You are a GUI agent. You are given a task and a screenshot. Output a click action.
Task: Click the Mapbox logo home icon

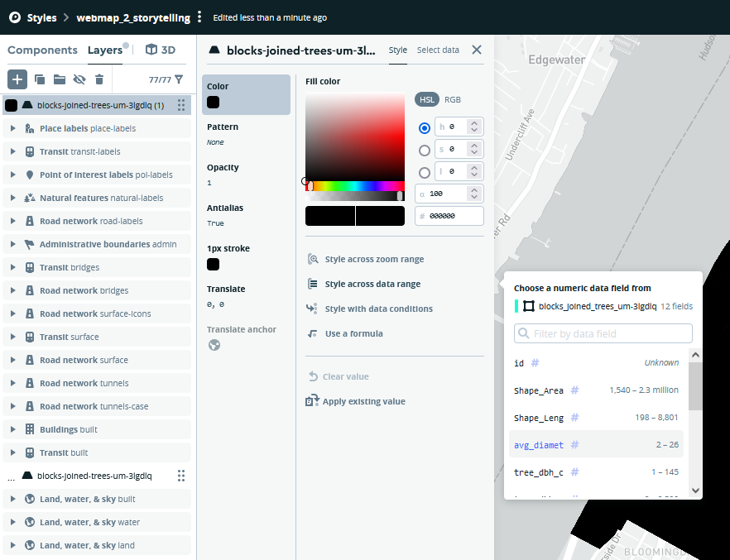tap(14, 17)
